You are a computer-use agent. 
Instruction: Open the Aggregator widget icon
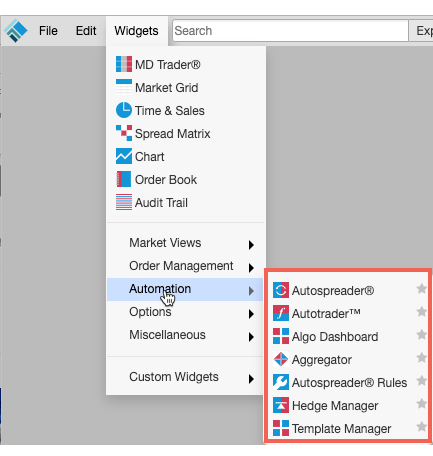pos(281,359)
